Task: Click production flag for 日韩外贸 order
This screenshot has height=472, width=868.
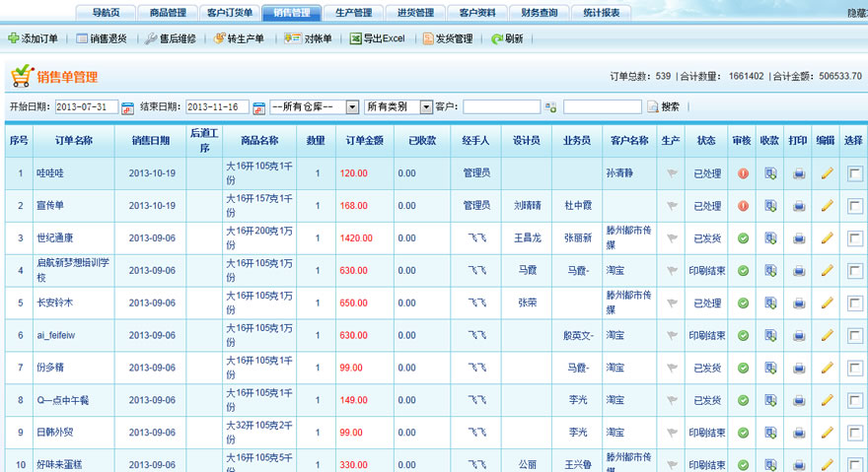Action: point(672,433)
